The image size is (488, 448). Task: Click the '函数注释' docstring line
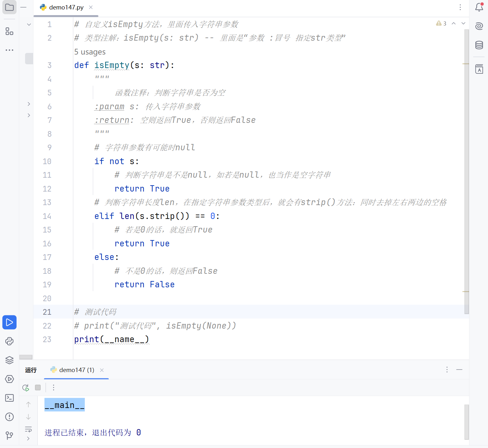click(170, 93)
